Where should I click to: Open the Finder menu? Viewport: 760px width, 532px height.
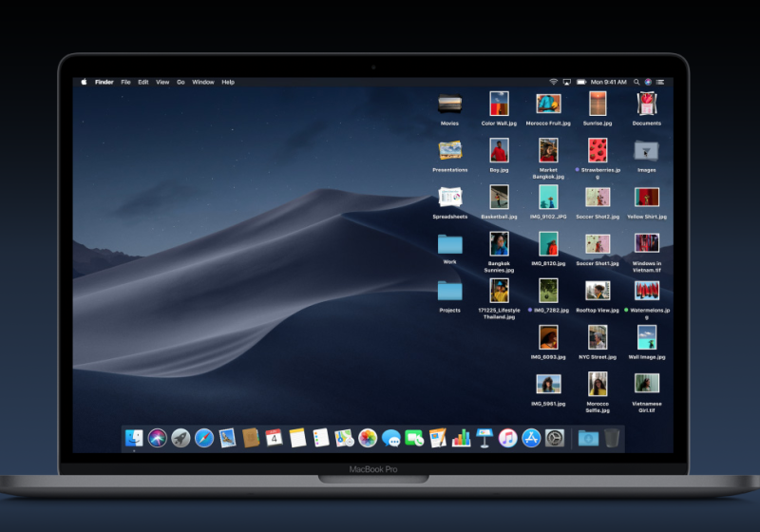point(104,82)
